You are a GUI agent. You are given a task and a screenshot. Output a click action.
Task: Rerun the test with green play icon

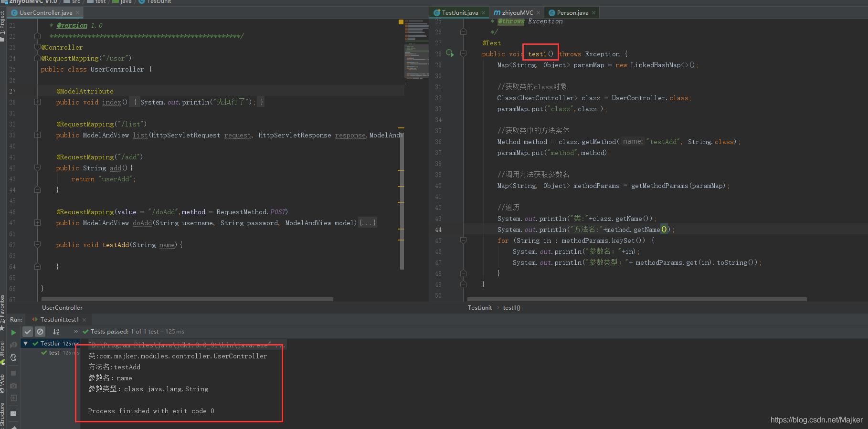tap(13, 332)
